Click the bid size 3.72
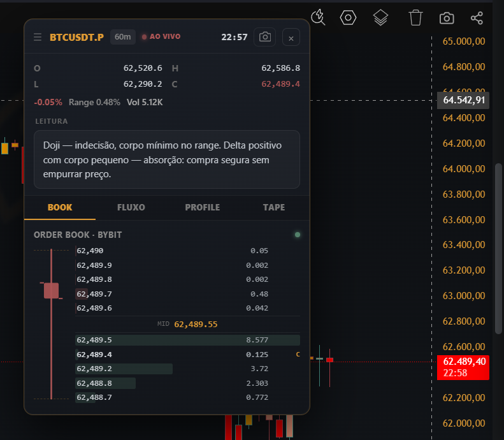 [x=259, y=369]
